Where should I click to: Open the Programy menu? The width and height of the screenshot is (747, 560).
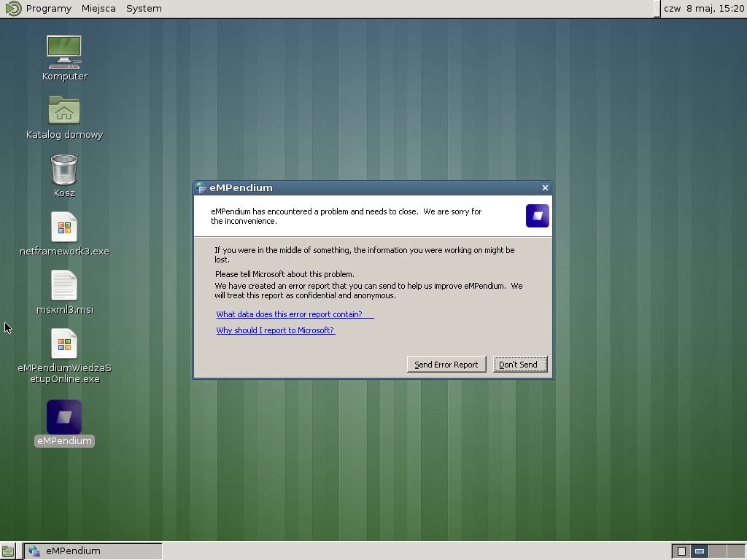(49, 9)
